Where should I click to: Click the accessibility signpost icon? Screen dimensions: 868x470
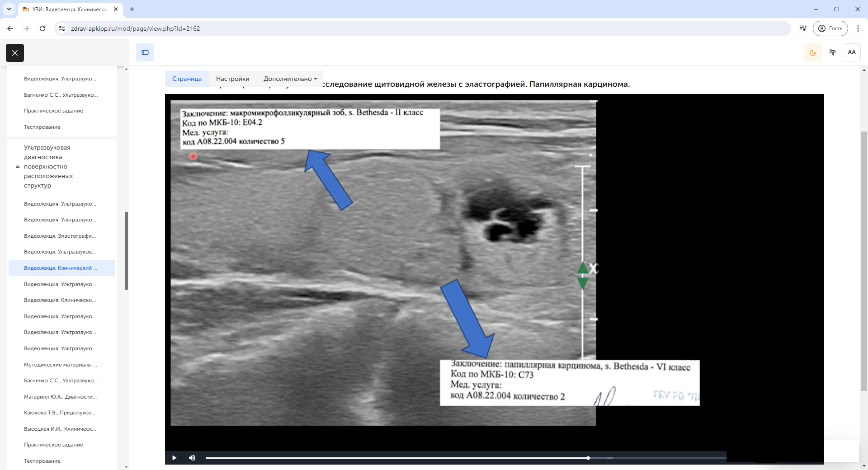[832, 52]
